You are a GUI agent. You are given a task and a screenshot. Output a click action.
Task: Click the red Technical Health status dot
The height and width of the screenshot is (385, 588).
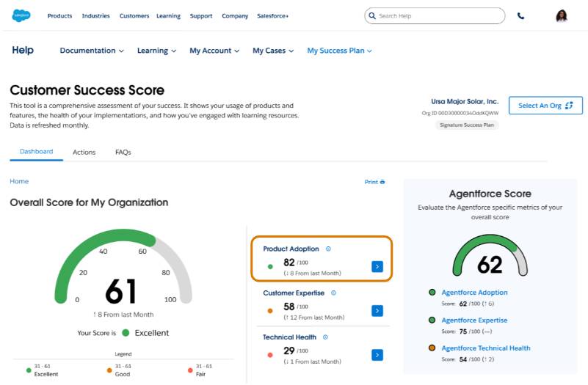pos(270,355)
